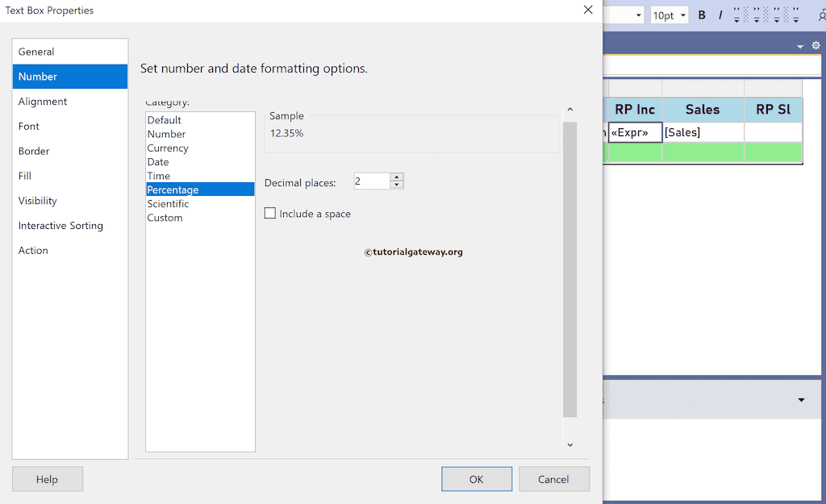Viewport: 826px width, 504px height.
Task: Apply bold formatting with the B icon
Action: (x=701, y=15)
